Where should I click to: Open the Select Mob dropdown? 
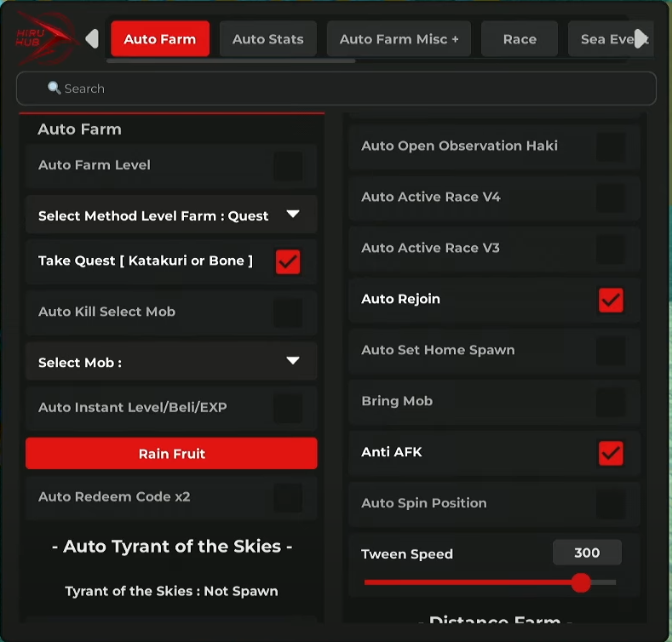point(293,361)
